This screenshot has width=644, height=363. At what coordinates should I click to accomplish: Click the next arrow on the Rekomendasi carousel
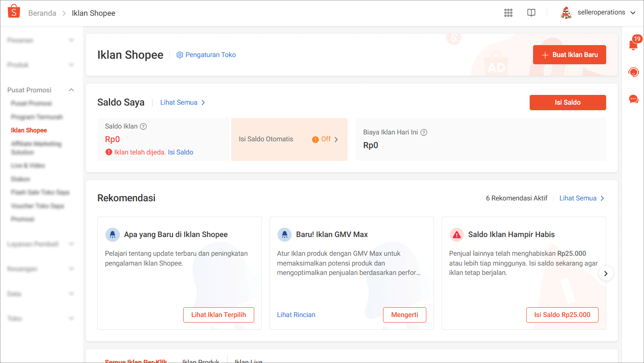coord(605,273)
